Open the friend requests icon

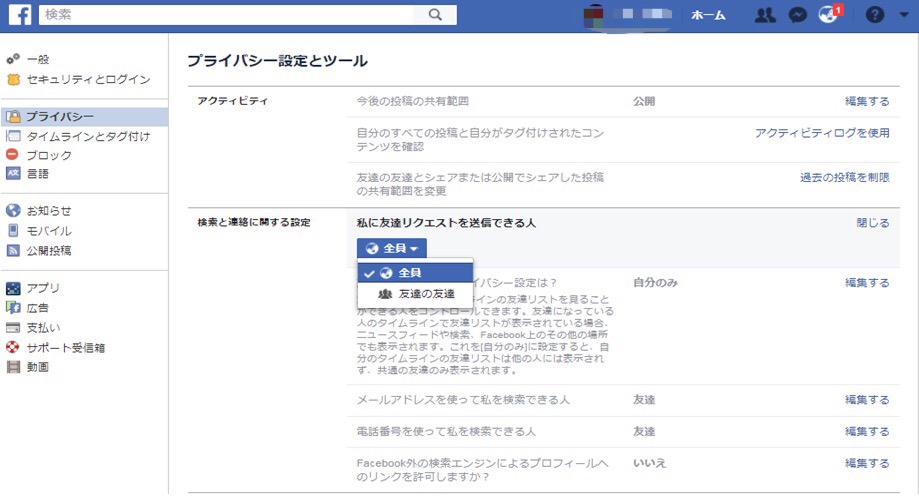point(765,15)
